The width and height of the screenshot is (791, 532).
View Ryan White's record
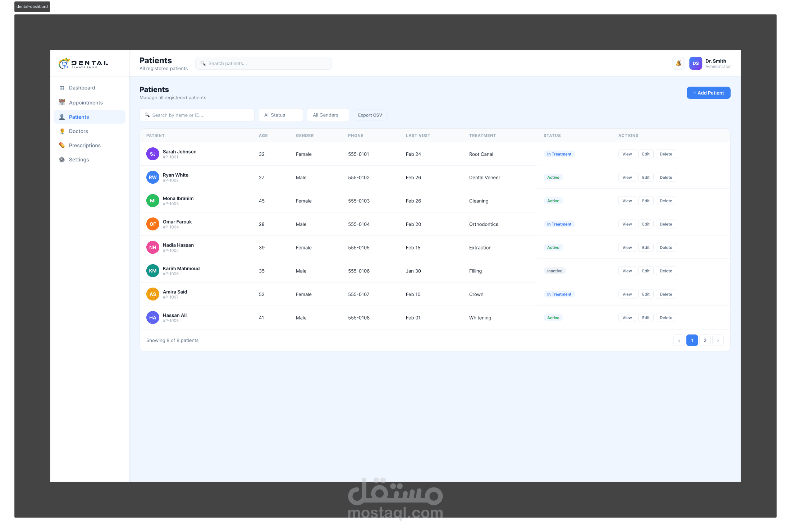627,177
